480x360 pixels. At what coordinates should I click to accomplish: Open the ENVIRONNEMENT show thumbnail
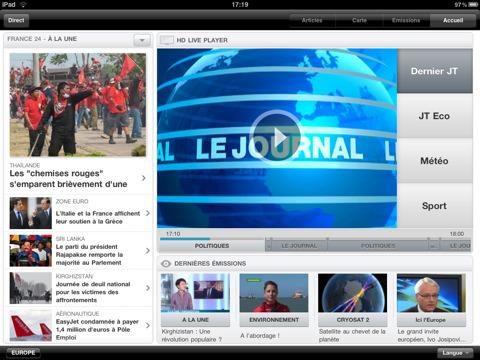[274, 293]
